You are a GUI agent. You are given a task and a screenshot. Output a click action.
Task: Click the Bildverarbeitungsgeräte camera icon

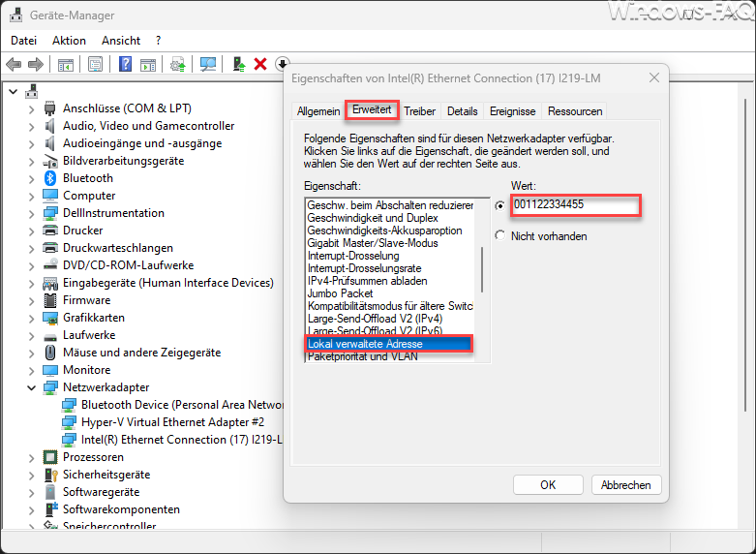pos(50,161)
